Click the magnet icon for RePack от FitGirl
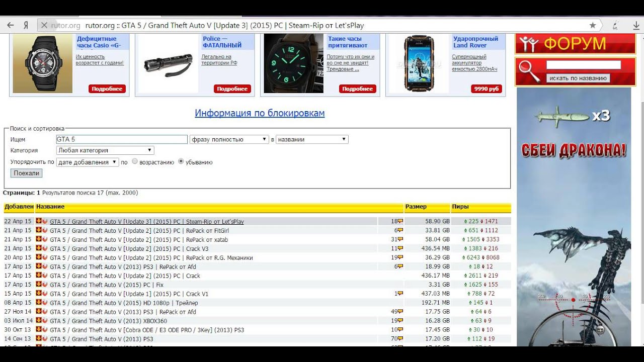This screenshot has width=644, height=362. tap(44, 230)
